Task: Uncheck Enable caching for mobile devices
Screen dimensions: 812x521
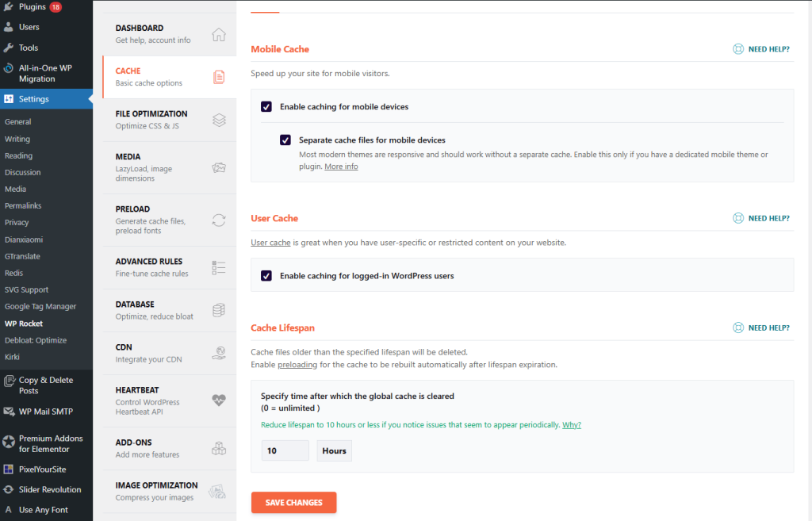Action: tap(266, 106)
